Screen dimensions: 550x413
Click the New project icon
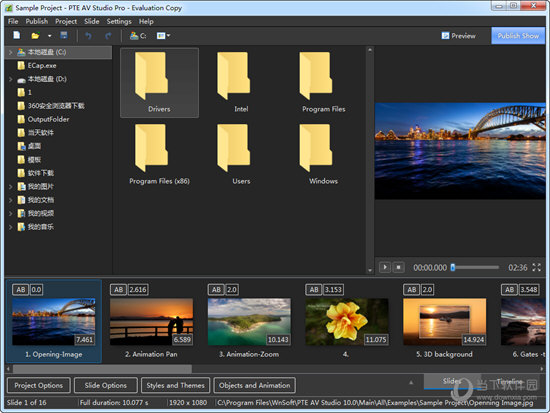coord(16,35)
